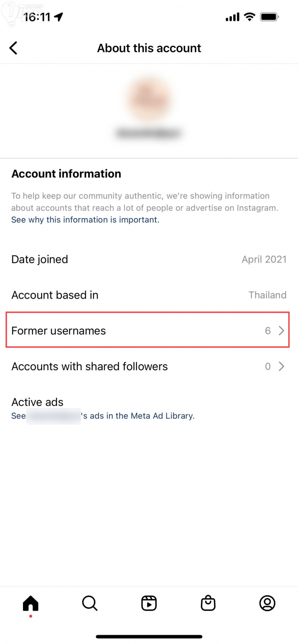Image resolution: width=298 pixels, height=644 pixels.
Task: Expand the Former usernames chevron
Action: pyautogui.click(x=281, y=331)
